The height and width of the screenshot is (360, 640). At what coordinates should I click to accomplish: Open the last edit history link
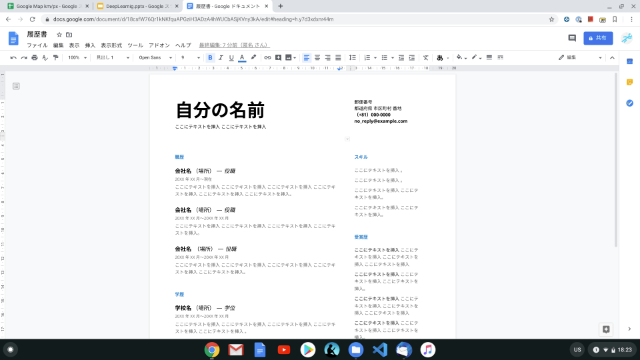pos(234,45)
